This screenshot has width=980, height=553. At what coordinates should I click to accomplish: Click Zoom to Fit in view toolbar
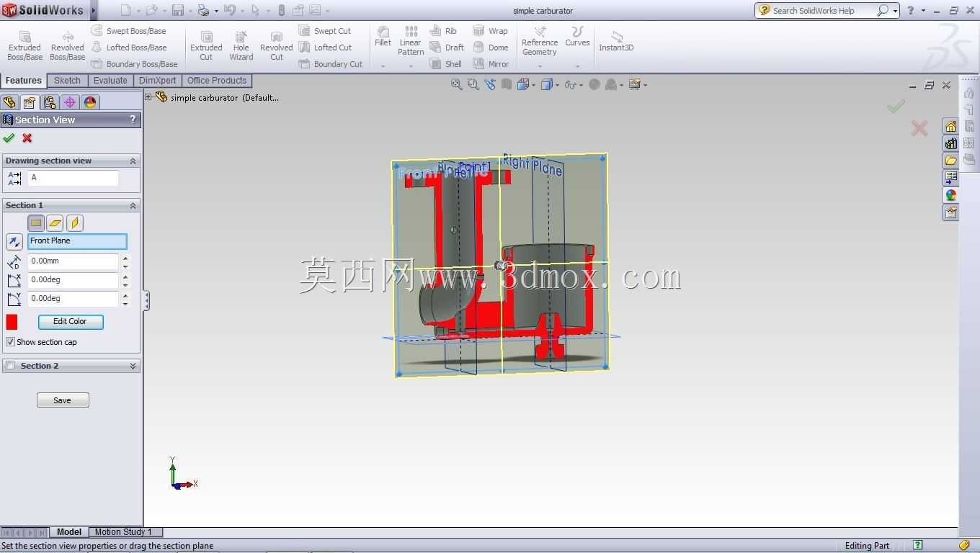[x=456, y=84]
